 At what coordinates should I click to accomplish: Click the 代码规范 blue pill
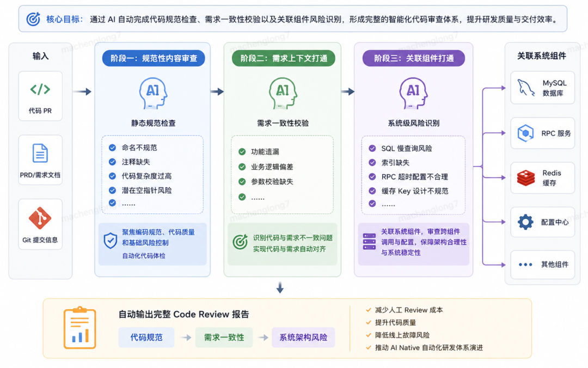[x=146, y=337]
